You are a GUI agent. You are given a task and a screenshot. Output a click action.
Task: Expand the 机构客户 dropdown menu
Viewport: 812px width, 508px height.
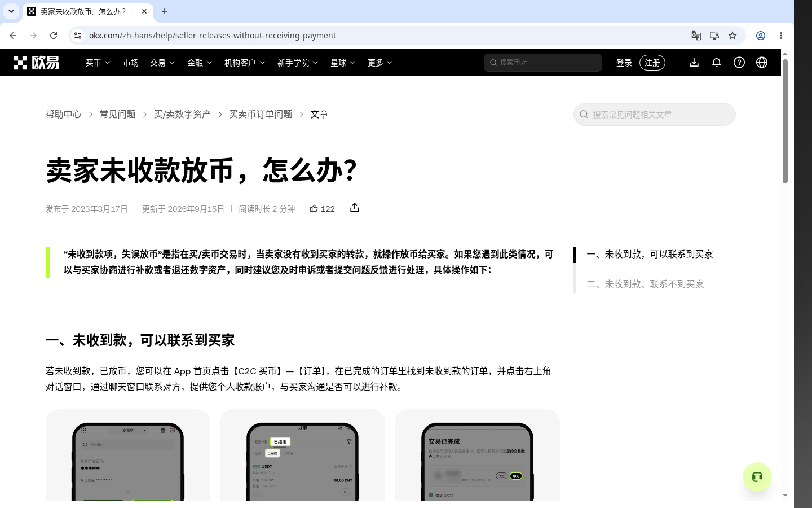click(245, 63)
